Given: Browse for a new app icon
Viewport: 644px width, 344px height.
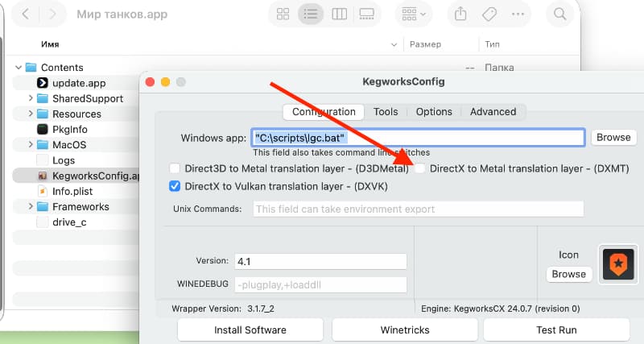Looking at the screenshot, I should pyautogui.click(x=569, y=274).
